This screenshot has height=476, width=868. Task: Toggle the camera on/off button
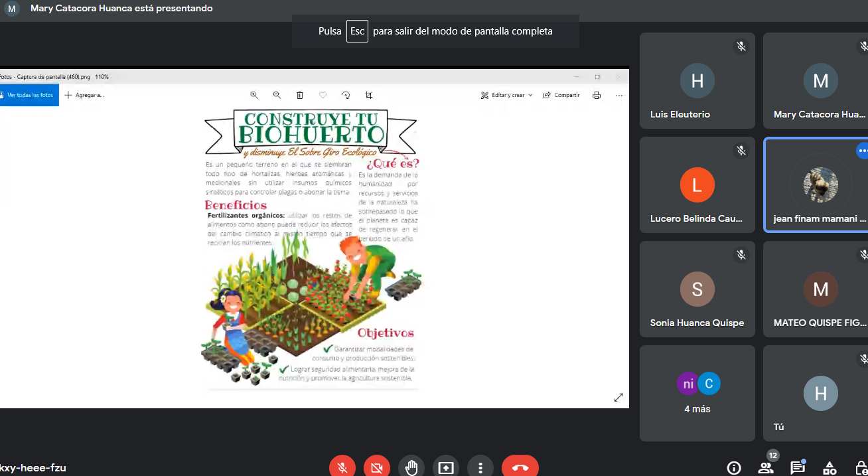click(x=377, y=467)
